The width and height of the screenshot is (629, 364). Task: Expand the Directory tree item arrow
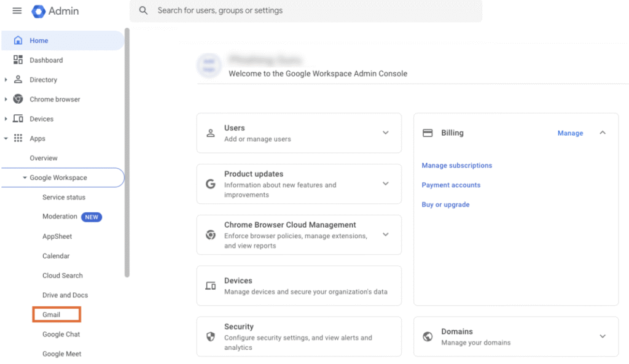[x=6, y=80]
